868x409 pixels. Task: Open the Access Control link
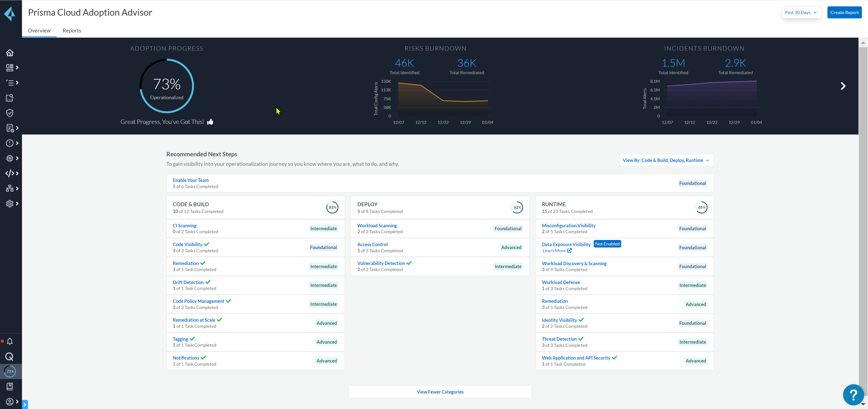372,245
